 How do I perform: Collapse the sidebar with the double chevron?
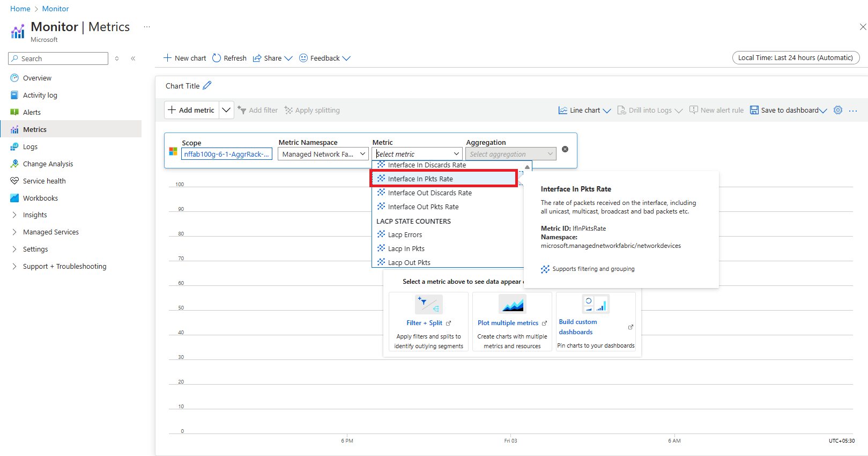pos(133,58)
